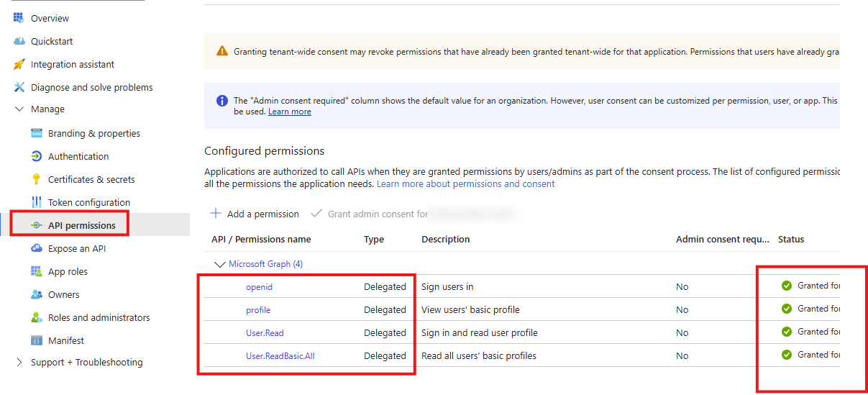868x395 pixels.
Task: Open the Quickstart menu item
Action: pyautogui.click(x=52, y=41)
